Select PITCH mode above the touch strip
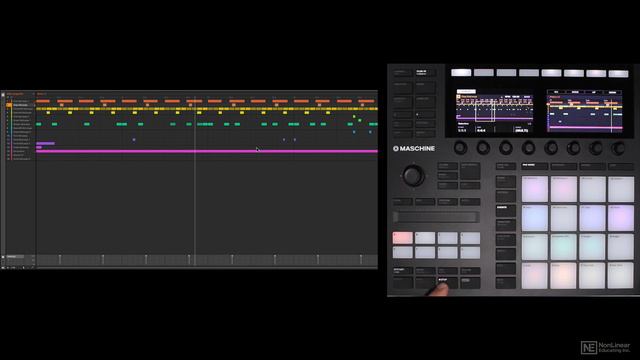 point(402,202)
